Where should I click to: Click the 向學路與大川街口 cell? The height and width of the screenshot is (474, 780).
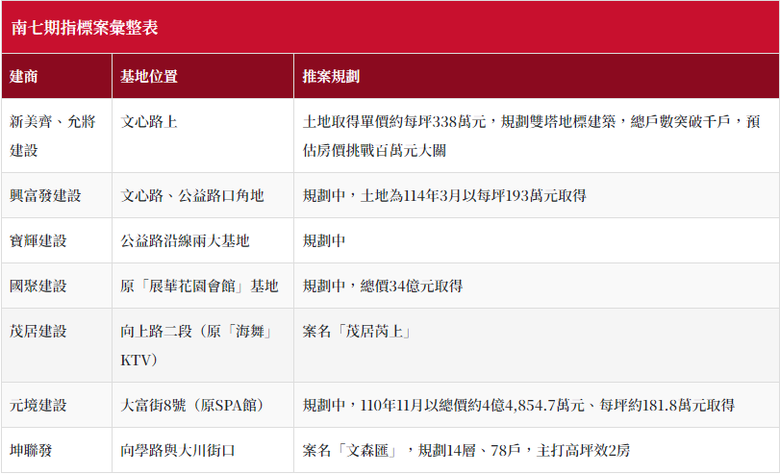pyautogui.click(x=203, y=451)
